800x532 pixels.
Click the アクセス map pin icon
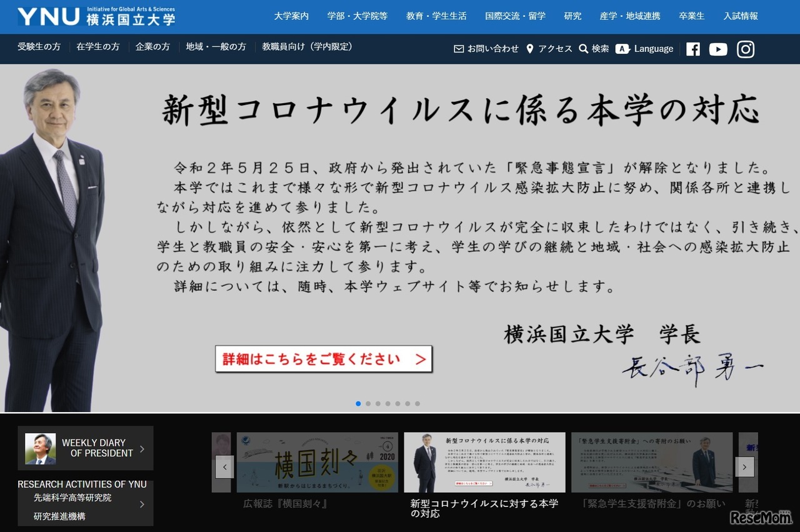pos(530,48)
